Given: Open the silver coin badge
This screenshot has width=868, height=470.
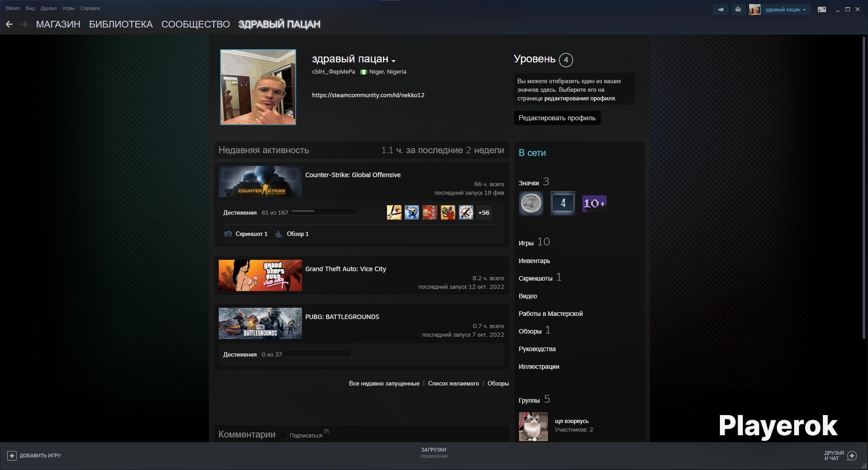Looking at the screenshot, I should (x=531, y=204).
